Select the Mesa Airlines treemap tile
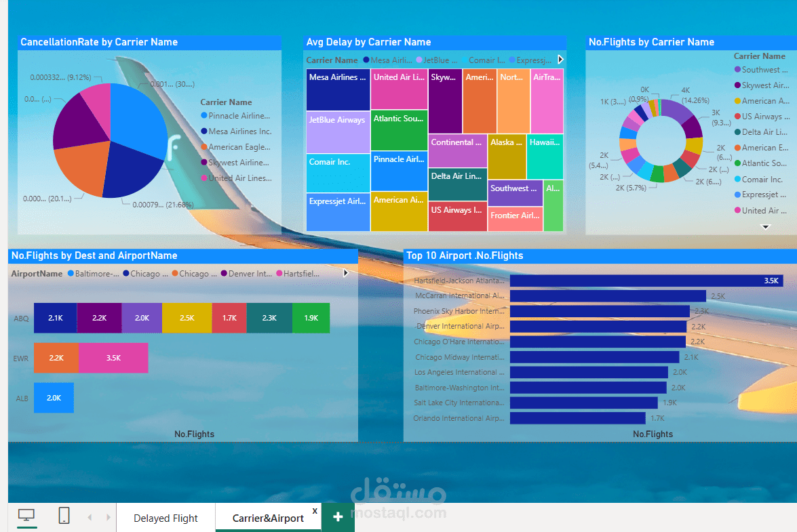Viewport: 797px width, 532px height. pos(338,89)
